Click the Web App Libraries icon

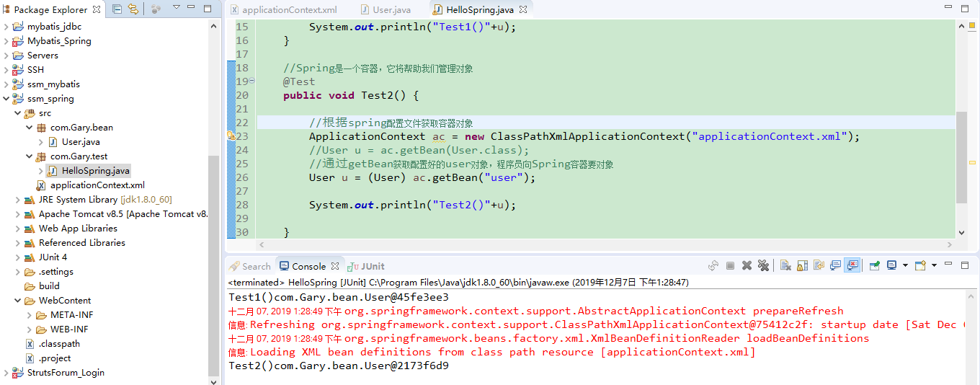[30, 229]
